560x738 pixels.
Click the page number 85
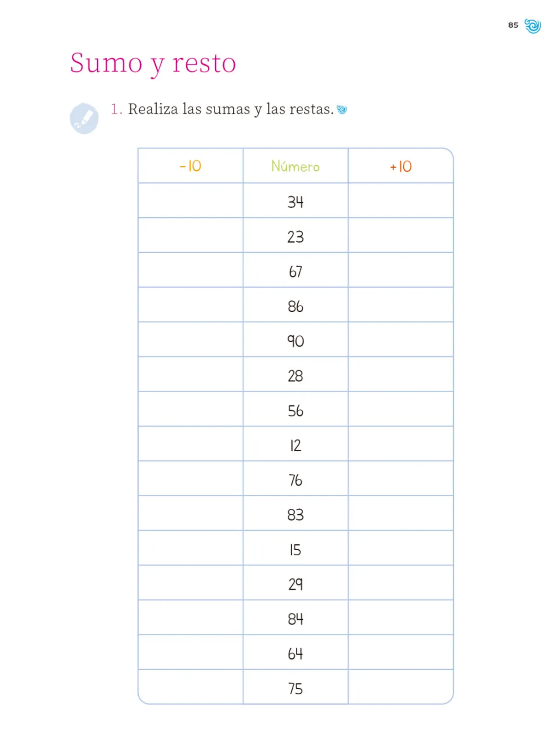coord(513,25)
